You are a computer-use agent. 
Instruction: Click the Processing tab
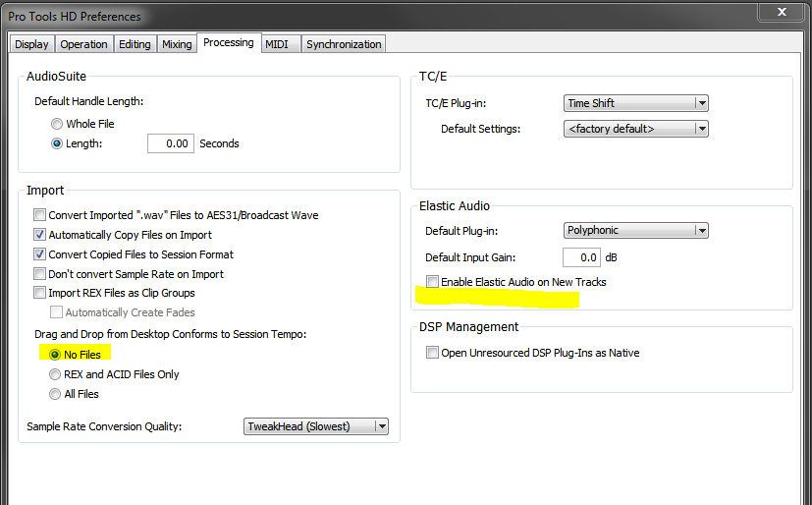pos(229,42)
